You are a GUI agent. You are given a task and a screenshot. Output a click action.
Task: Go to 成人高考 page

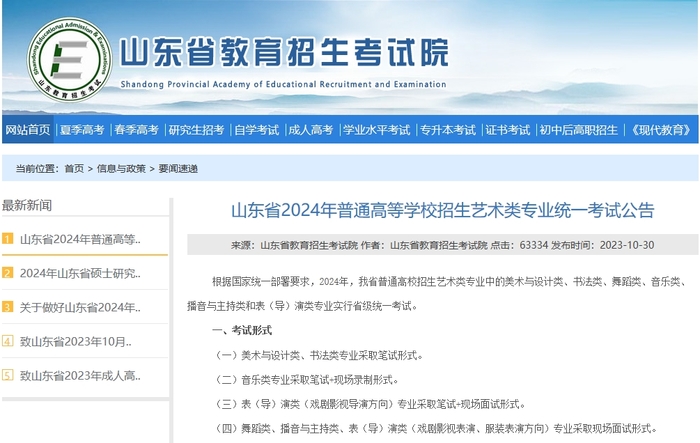[x=311, y=130]
